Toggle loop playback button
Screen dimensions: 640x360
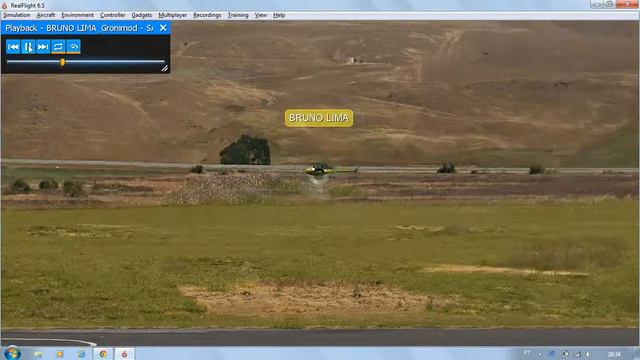[x=58, y=47]
